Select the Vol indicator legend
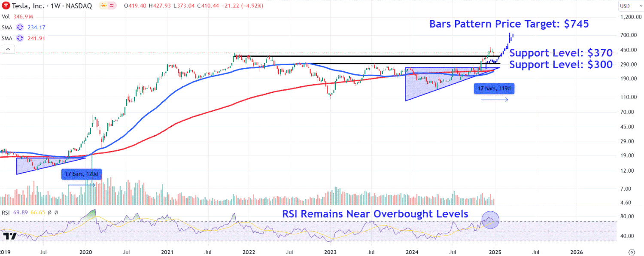 click(6, 16)
